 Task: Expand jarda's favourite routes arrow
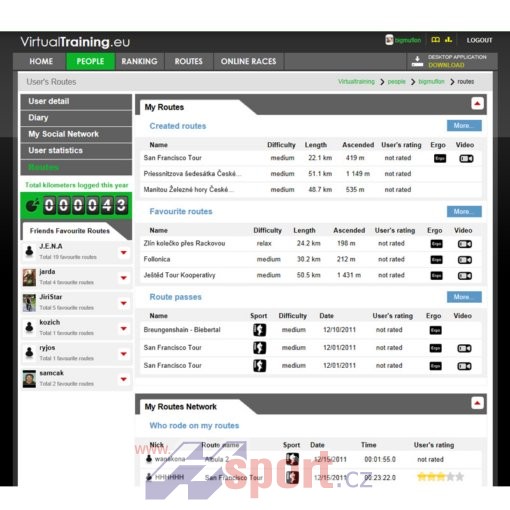[123, 278]
